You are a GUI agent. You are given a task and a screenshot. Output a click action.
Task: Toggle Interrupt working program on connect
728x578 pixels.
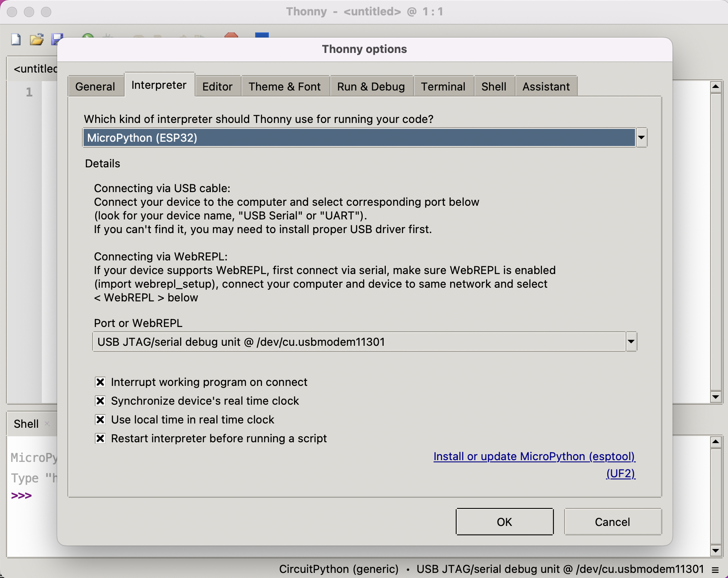tap(100, 382)
